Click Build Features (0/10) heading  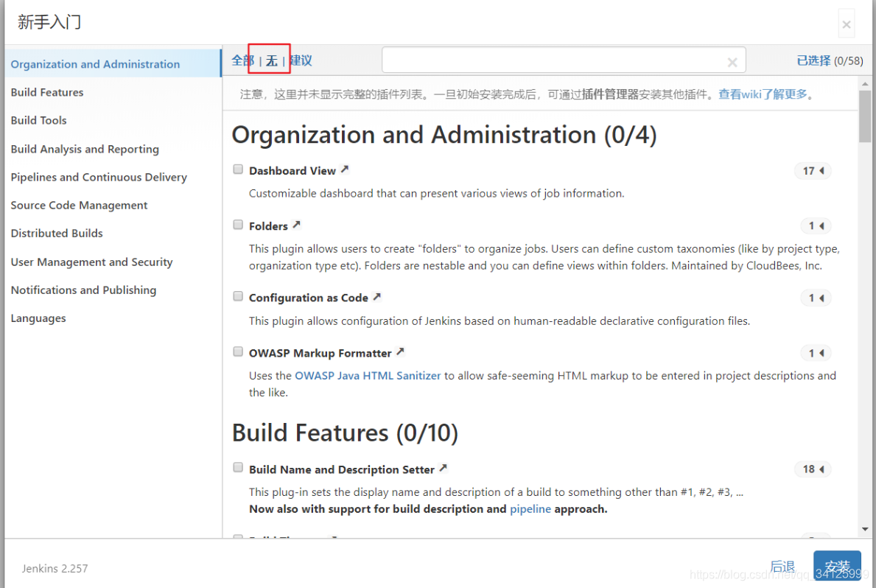pyautogui.click(x=345, y=433)
